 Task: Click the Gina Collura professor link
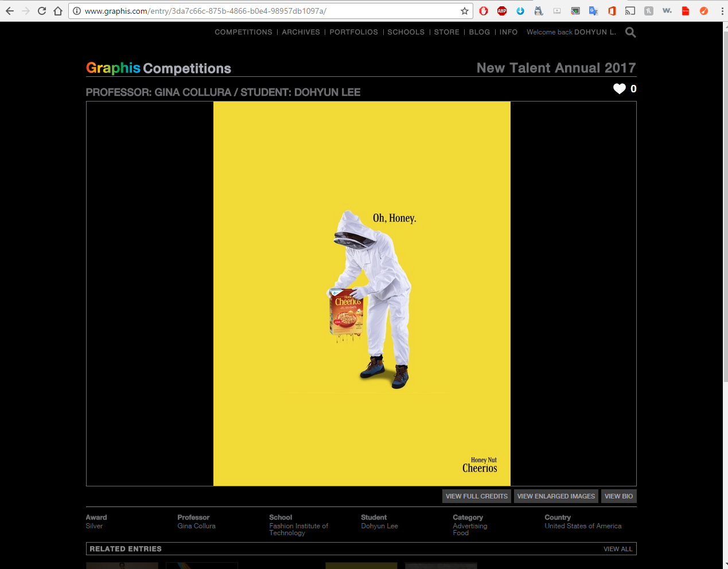click(x=197, y=526)
